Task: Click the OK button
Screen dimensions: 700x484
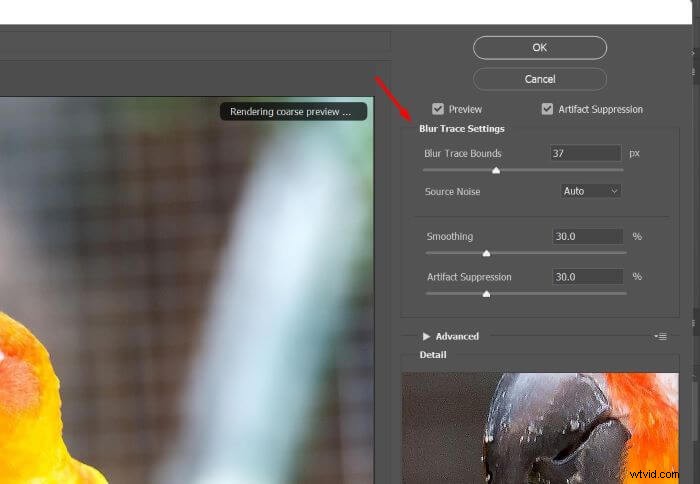Action: [540, 48]
